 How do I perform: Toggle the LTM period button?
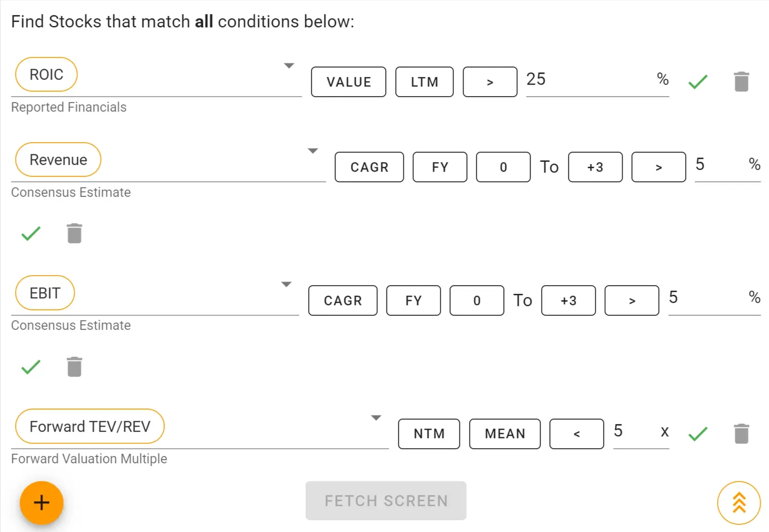click(x=424, y=82)
